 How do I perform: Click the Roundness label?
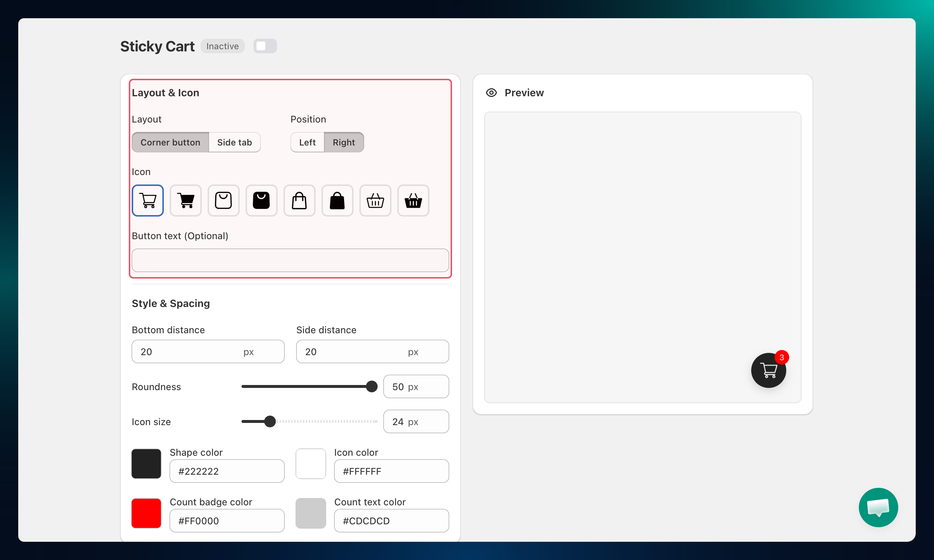[156, 387]
